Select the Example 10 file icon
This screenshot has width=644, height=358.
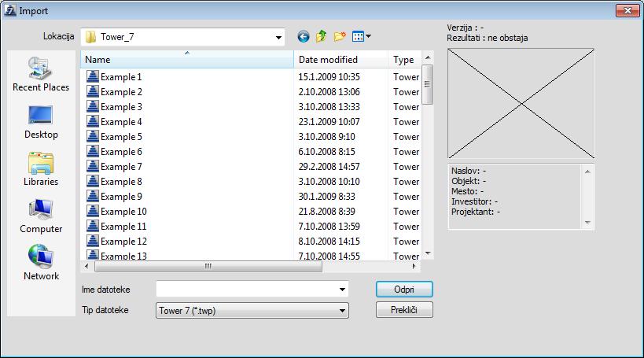coord(93,211)
